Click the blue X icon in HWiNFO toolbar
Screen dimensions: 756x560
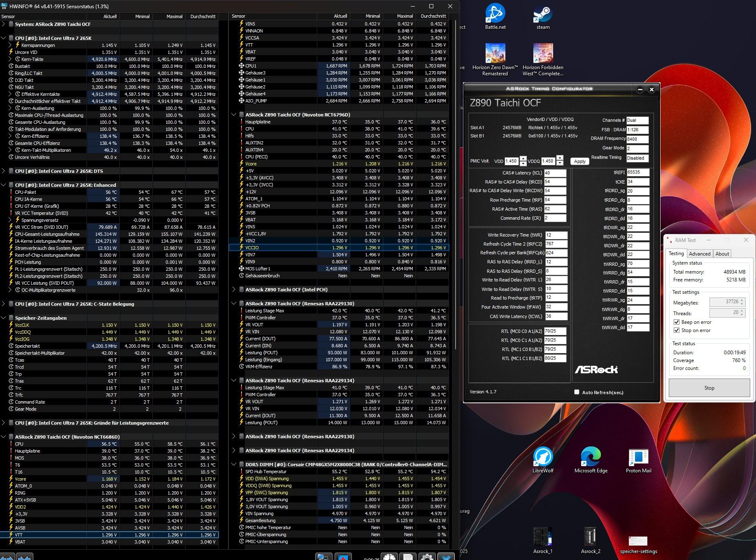(447, 557)
